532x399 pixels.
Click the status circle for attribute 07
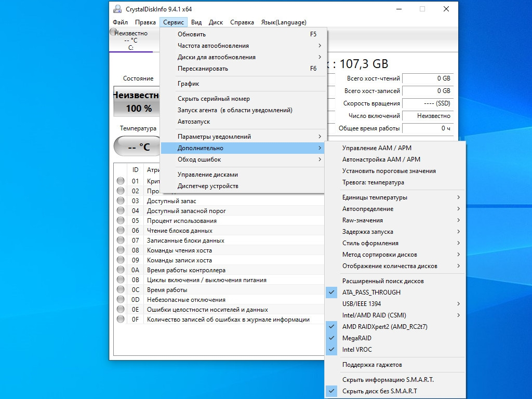click(121, 240)
